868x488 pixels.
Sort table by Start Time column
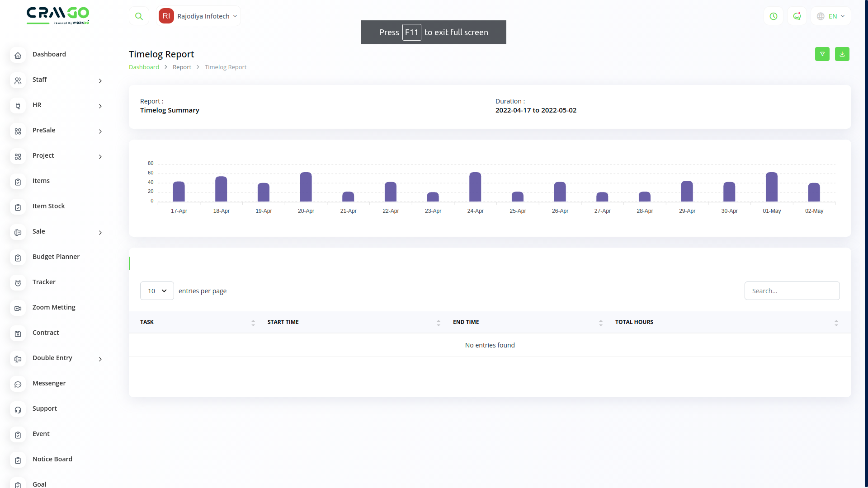[x=438, y=323]
